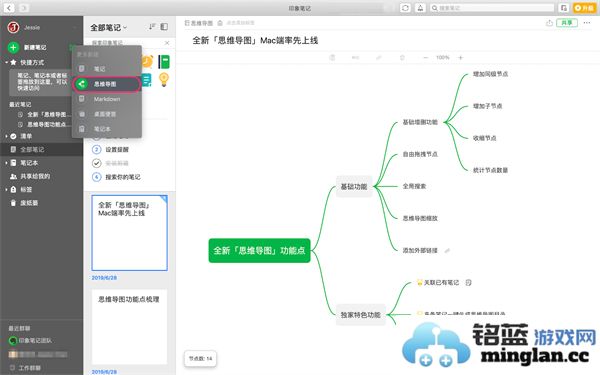The height and width of the screenshot is (375, 600).
Task: Click the sync icon in the title bar
Action: point(405,8)
